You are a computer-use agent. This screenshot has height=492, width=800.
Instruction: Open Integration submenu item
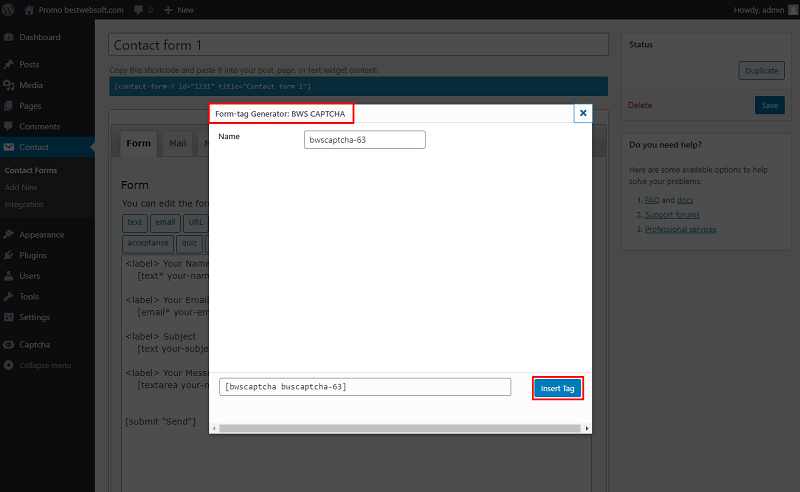[x=24, y=204]
